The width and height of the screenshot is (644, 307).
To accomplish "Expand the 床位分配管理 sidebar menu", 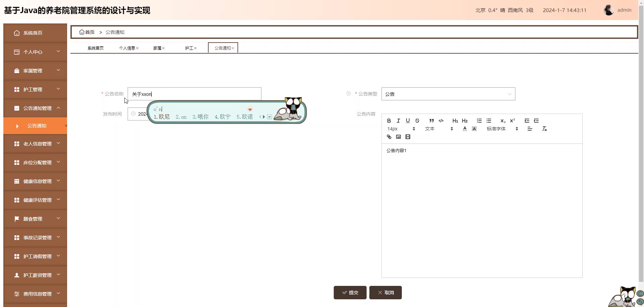I will pyautogui.click(x=35, y=163).
